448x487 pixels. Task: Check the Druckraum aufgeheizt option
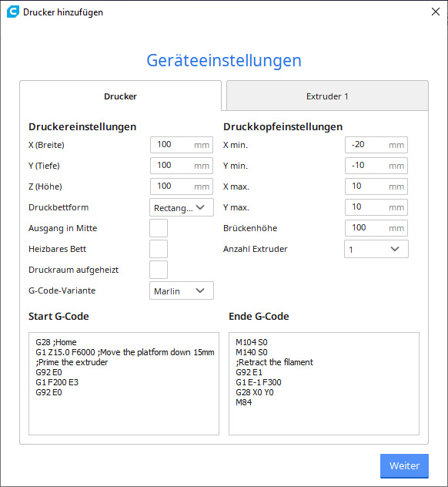159,270
